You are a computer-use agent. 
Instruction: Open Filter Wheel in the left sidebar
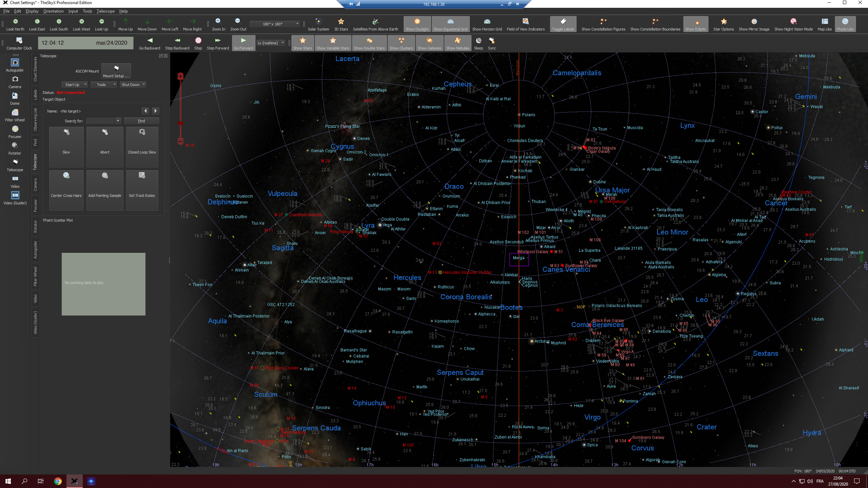[15, 115]
